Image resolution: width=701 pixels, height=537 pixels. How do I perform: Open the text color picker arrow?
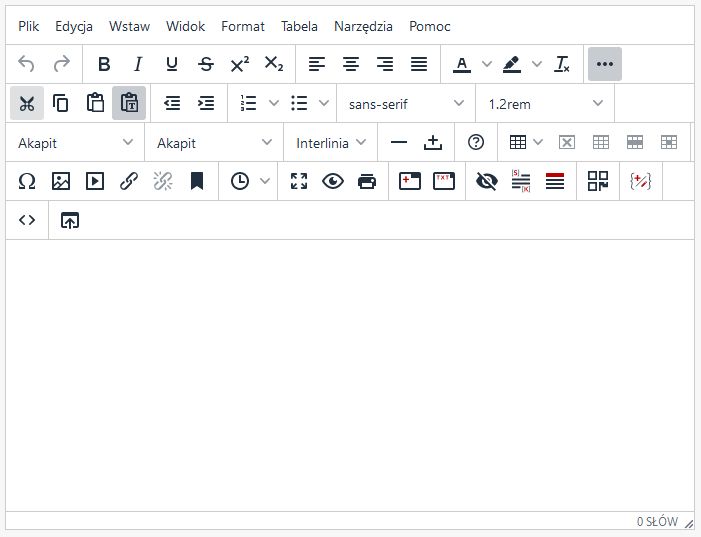[x=487, y=64]
